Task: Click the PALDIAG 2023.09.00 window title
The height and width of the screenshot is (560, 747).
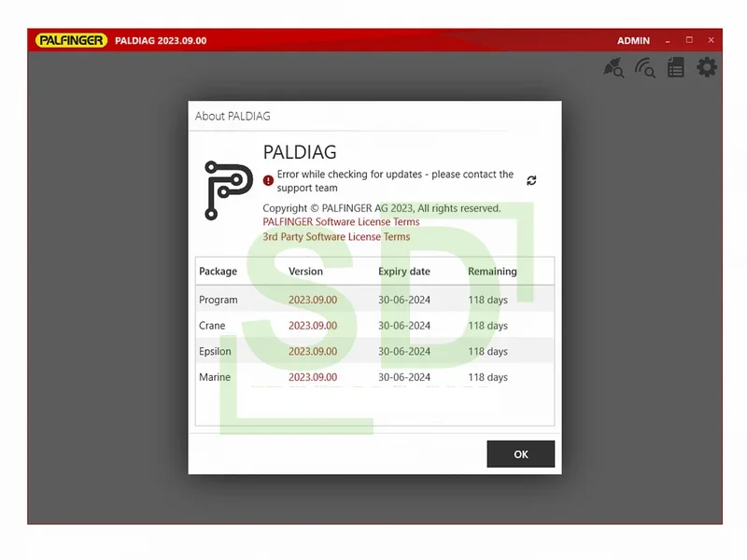Action: pyautogui.click(x=161, y=41)
